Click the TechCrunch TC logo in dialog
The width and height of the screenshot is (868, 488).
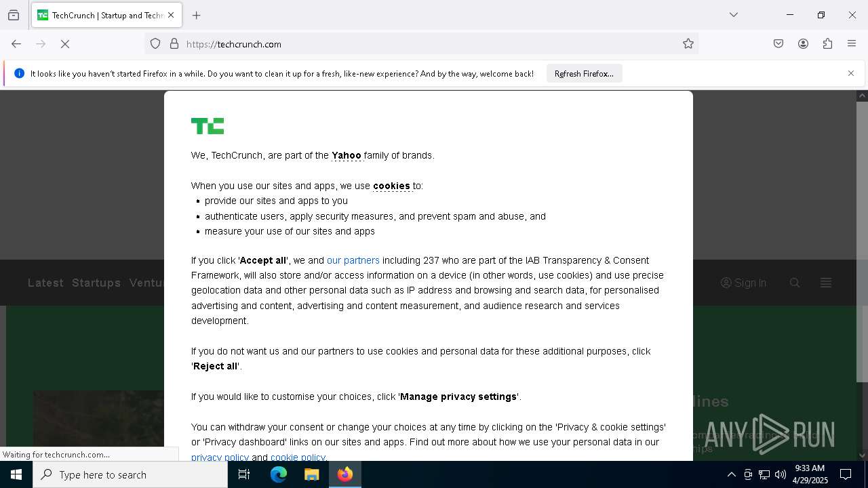click(x=208, y=126)
